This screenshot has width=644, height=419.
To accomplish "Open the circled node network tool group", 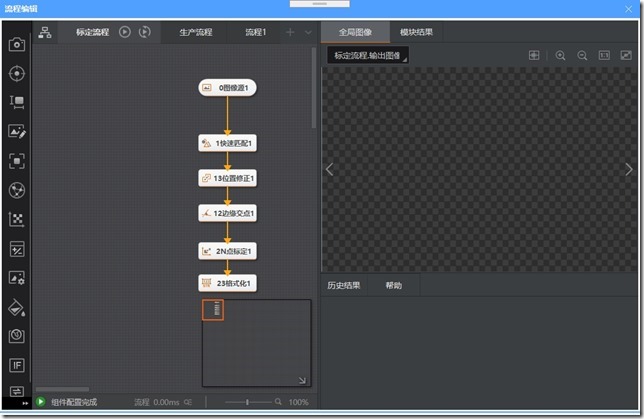I will [x=17, y=190].
